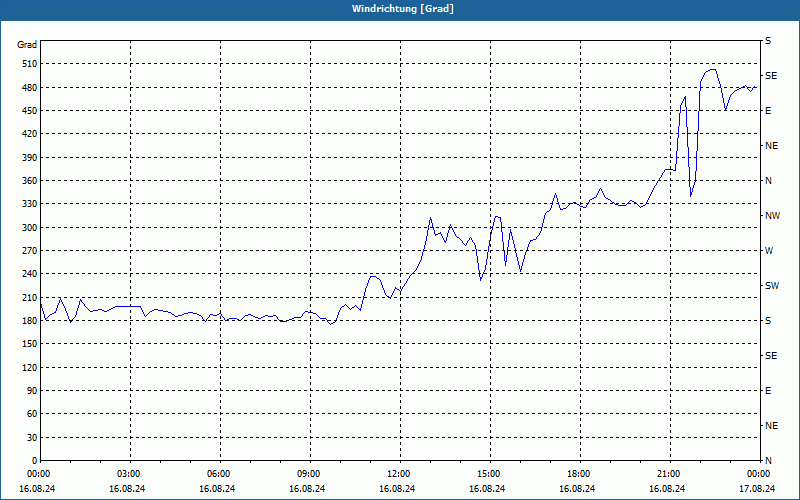
Task: Select the 06:00 time label
Action: point(220,474)
